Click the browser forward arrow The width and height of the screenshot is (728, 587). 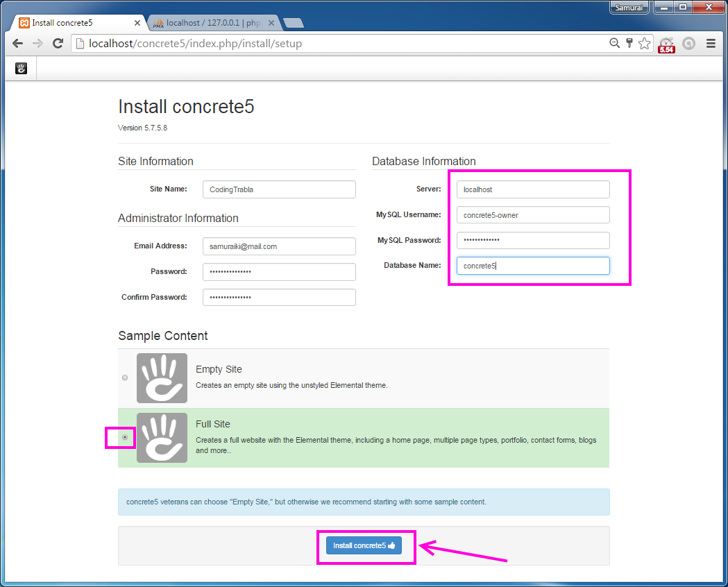[x=37, y=44]
